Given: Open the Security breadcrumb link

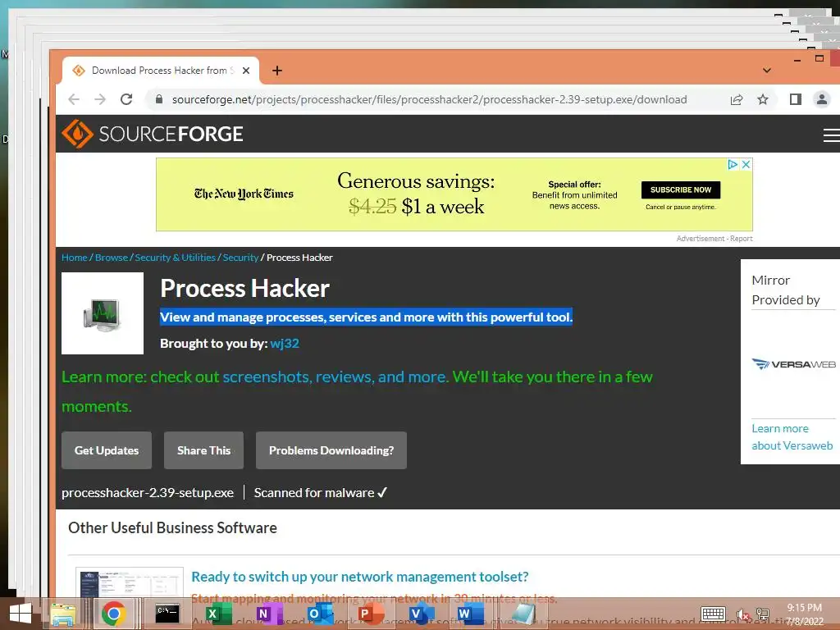Looking at the screenshot, I should (x=240, y=258).
